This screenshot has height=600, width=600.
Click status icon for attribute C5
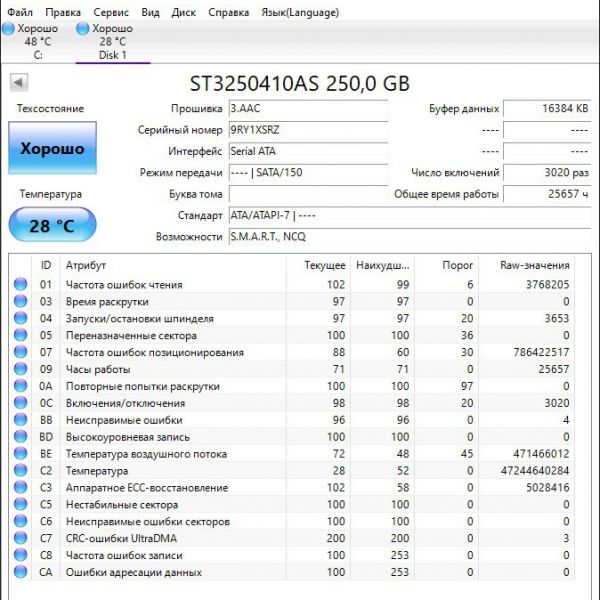(x=20, y=504)
